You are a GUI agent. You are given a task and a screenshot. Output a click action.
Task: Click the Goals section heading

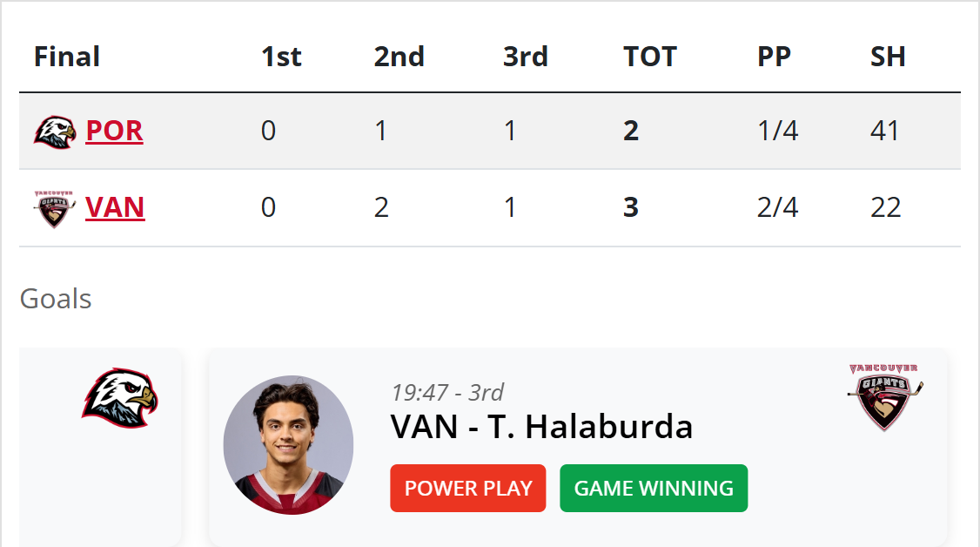coord(56,299)
